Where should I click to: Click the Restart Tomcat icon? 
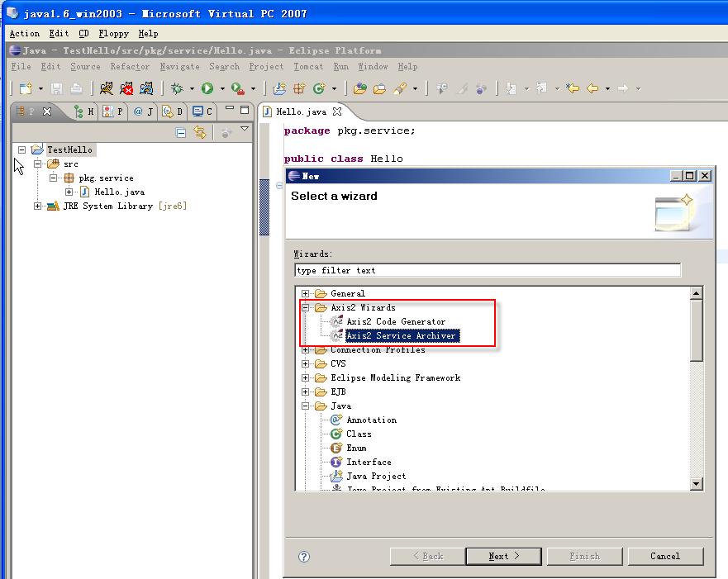(146, 88)
